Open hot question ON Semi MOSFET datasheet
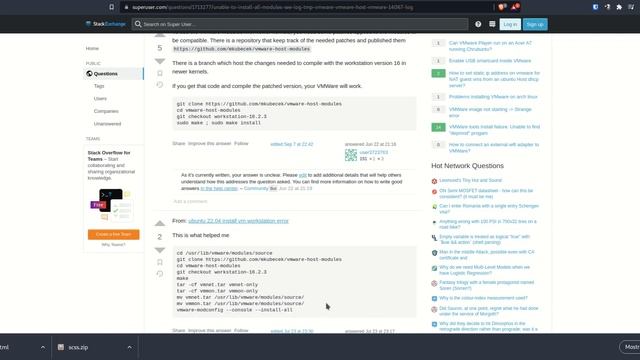The width and height of the screenshot is (640, 360). pos(486,193)
